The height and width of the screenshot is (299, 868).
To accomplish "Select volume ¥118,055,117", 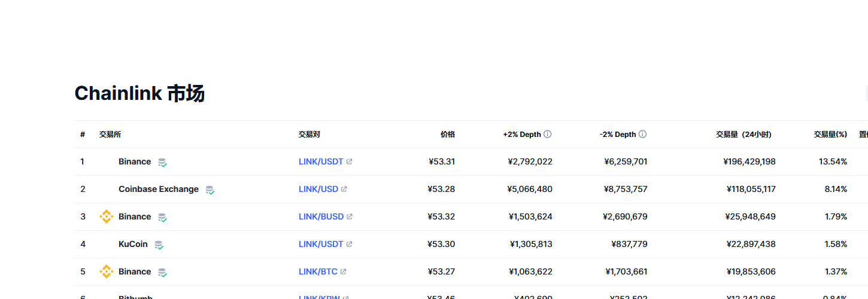I will point(750,189).
